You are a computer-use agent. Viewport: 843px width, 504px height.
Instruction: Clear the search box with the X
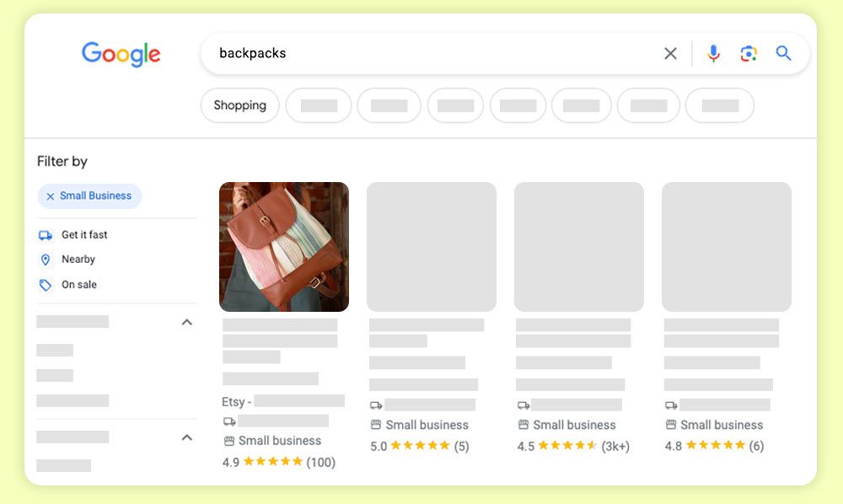click(670, 53)
